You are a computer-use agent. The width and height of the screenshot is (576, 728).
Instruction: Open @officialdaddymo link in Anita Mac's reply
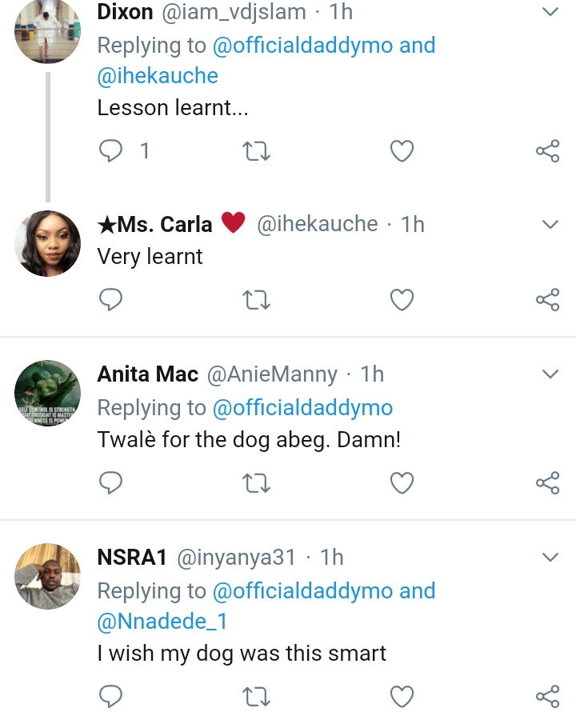tap(302, 408)
